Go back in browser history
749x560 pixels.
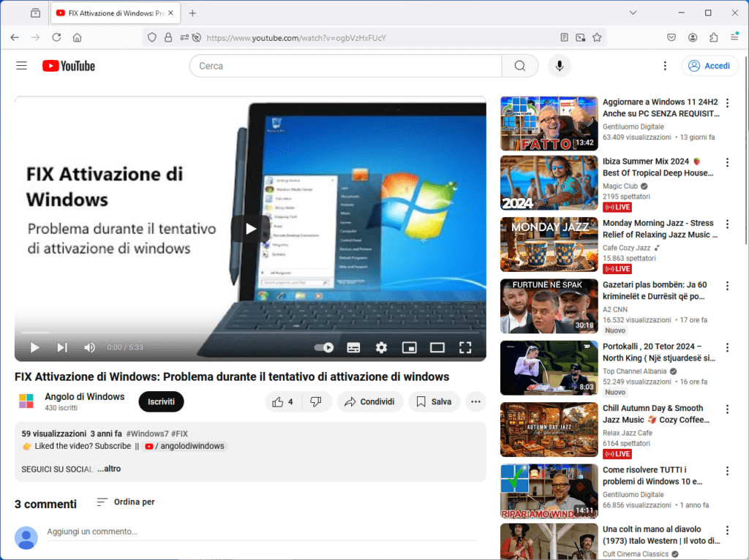[x=15, y=37]
